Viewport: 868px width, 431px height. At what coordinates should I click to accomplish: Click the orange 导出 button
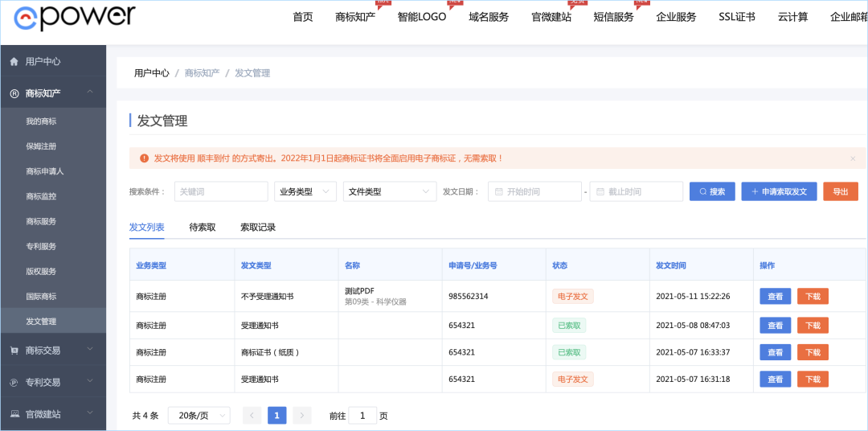(841, 191)
